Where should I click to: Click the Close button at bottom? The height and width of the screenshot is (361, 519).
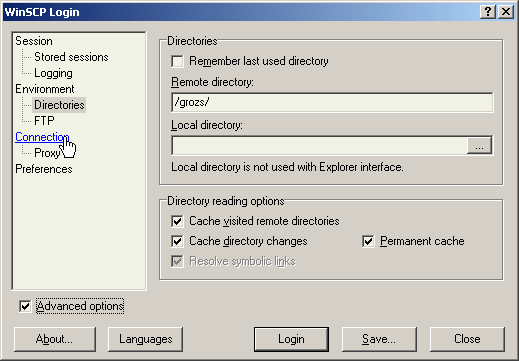467,339
